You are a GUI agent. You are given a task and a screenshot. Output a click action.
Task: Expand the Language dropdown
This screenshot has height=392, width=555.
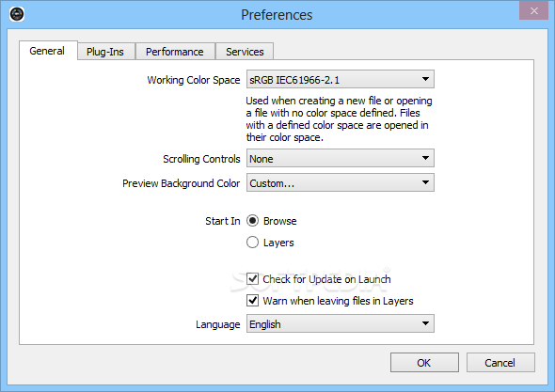click(x=341, y=323)
